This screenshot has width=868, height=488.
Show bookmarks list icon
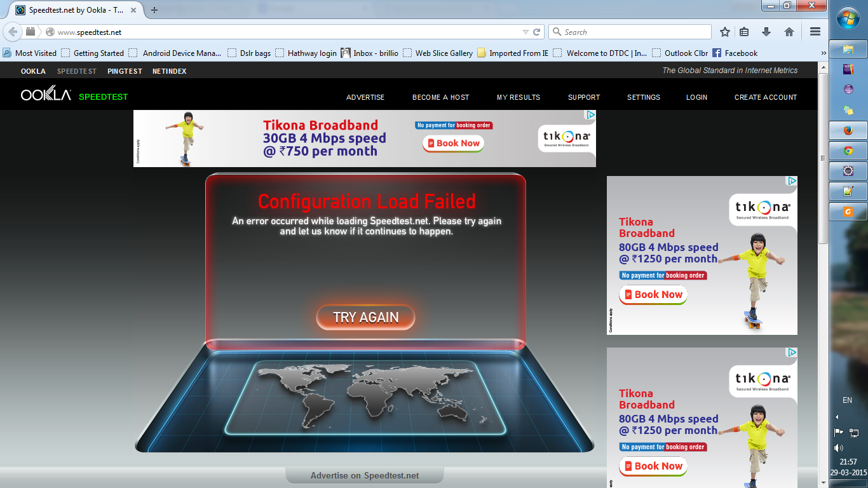(x=744, y=32)
